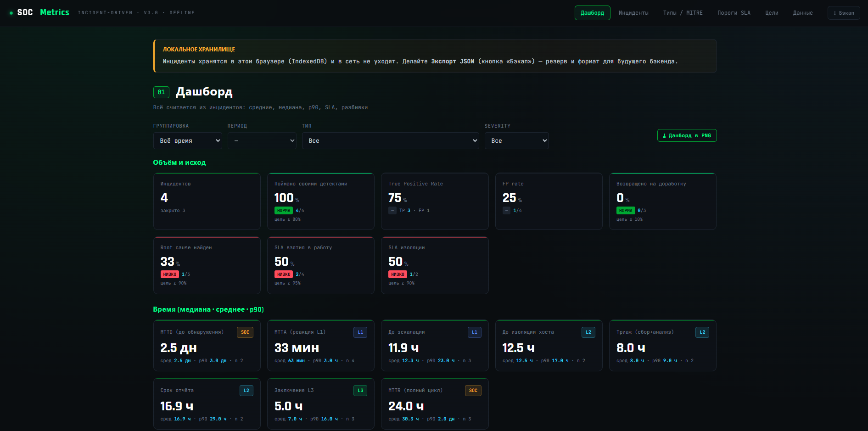The image size is (868, 431).
Task: Expand the Тип dropdown showing Все
Action: (x=390, y=140)
